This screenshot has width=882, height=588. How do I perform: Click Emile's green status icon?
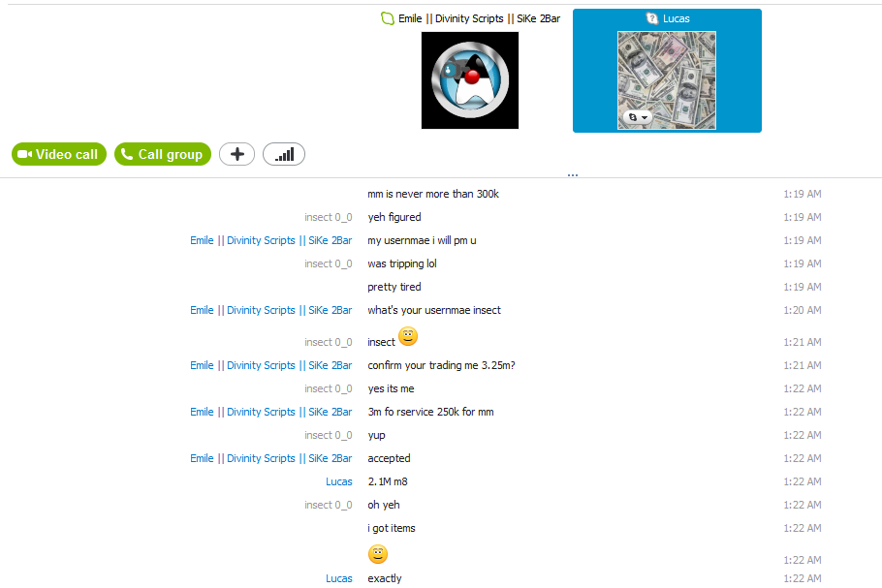point(388,18)
